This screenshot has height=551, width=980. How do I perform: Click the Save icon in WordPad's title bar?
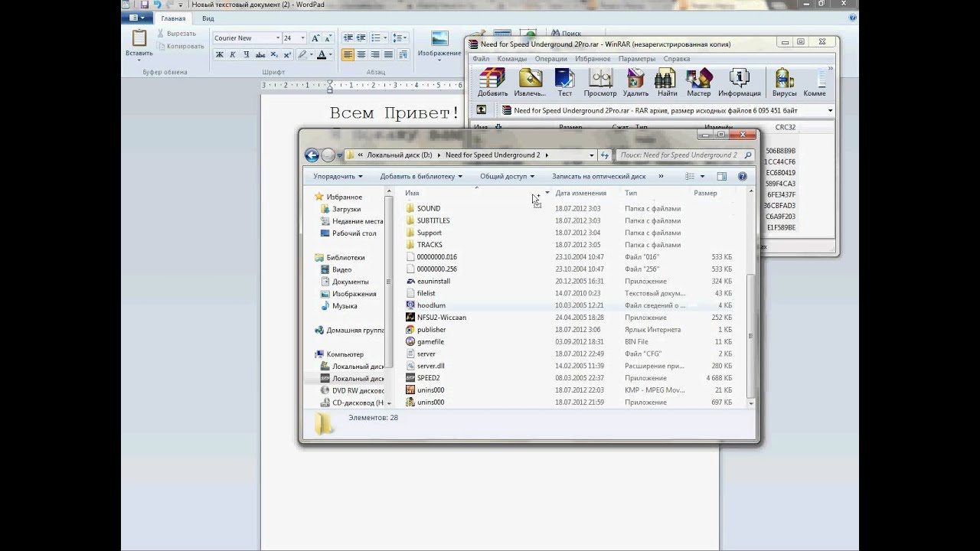click(x=144, y=5)
